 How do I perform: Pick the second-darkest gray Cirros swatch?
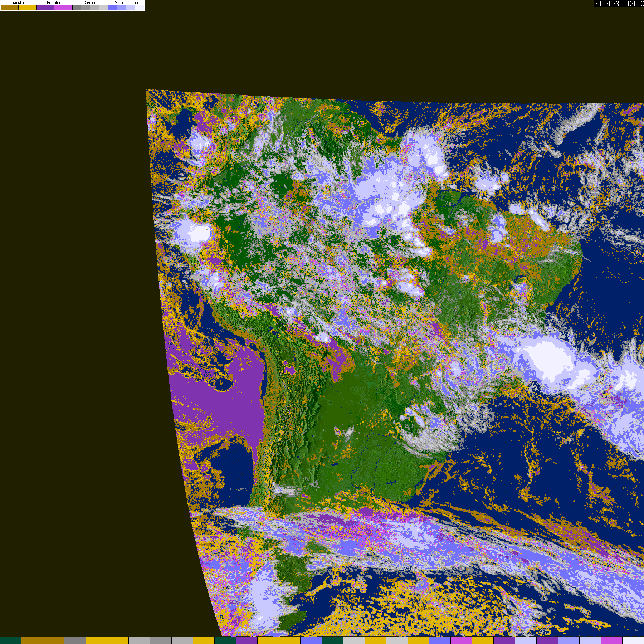(86, 7)
